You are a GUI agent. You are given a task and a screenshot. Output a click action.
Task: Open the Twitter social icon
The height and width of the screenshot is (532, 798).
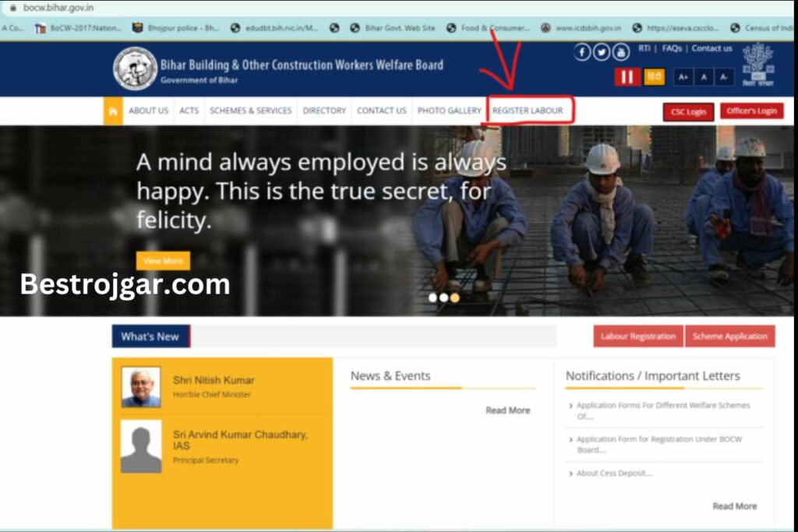(602, 52)
